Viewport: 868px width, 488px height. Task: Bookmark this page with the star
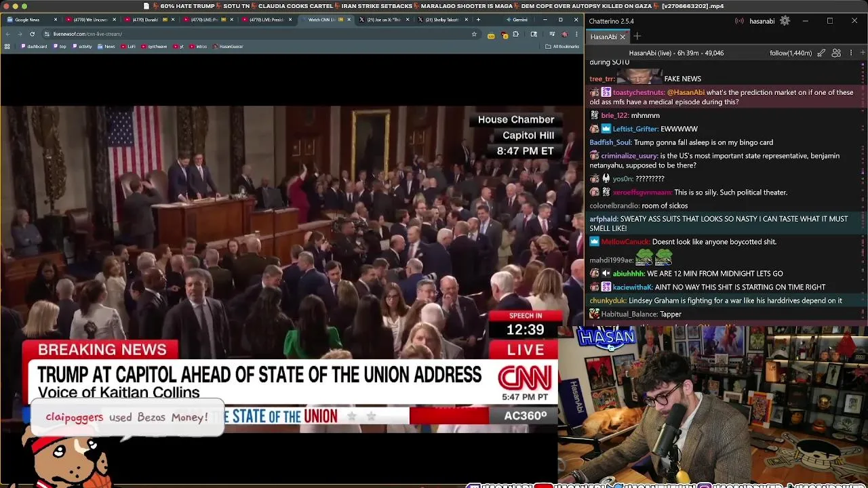[474, 34]
